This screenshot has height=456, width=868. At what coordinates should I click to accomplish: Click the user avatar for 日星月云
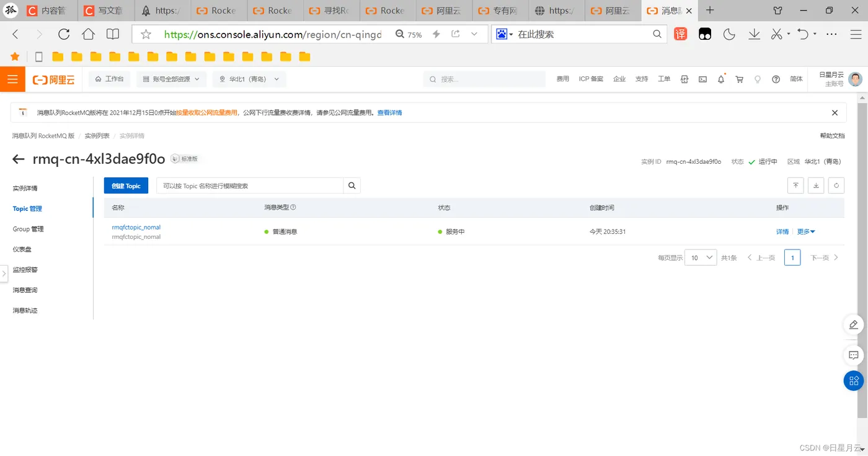pos(856,79)
